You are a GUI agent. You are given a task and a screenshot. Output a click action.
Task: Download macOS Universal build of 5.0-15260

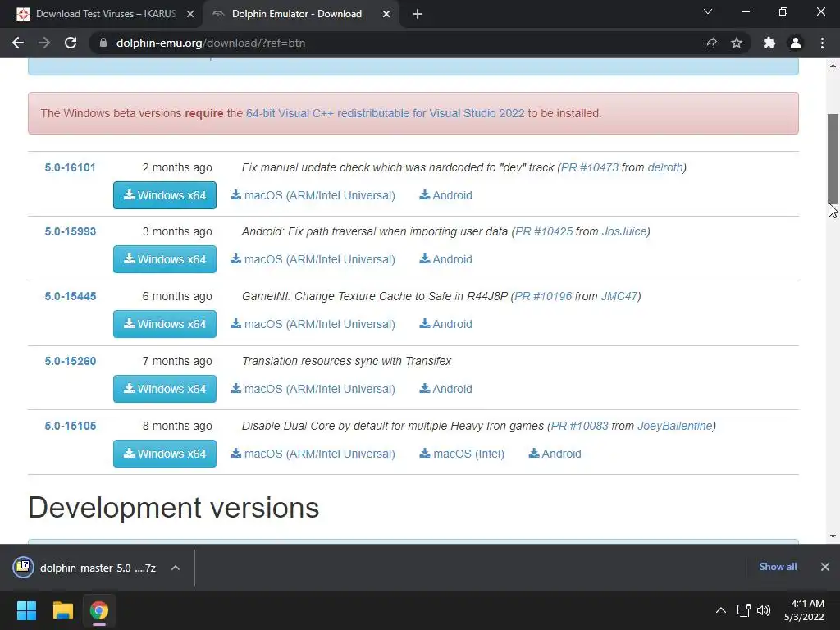pyautogui.click(x=313, y=389)
